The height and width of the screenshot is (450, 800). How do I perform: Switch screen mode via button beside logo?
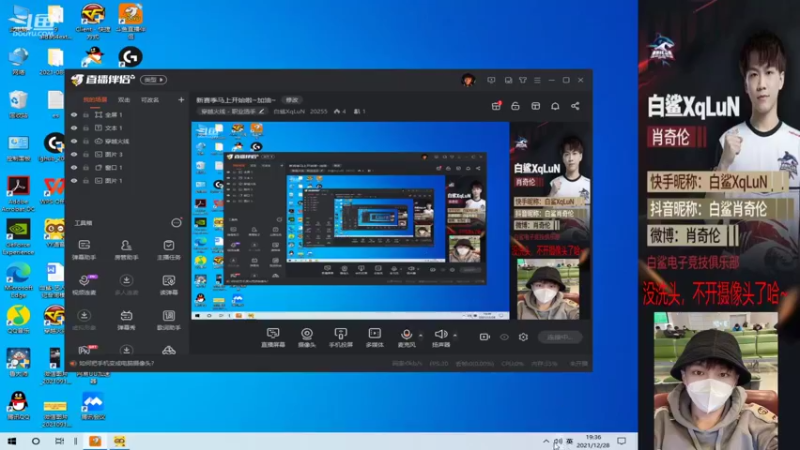154,80
